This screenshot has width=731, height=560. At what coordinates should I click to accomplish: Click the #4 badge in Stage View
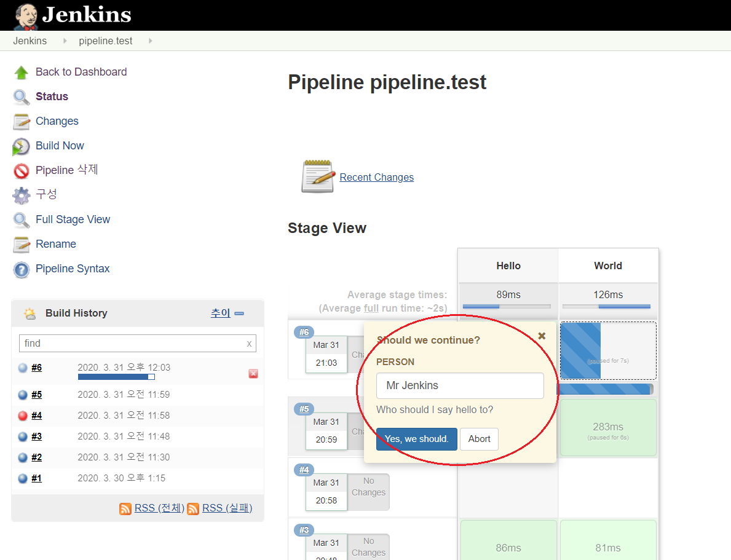point(304,470)
